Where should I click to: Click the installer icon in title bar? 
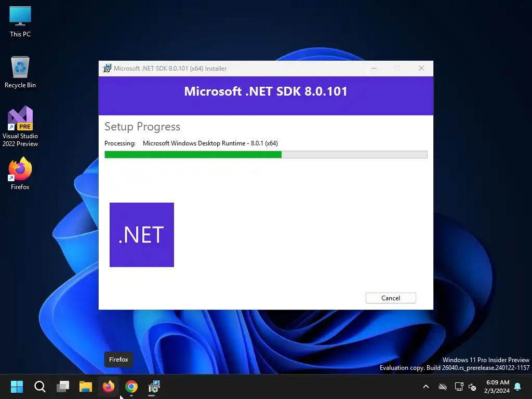tap(107, 68)
